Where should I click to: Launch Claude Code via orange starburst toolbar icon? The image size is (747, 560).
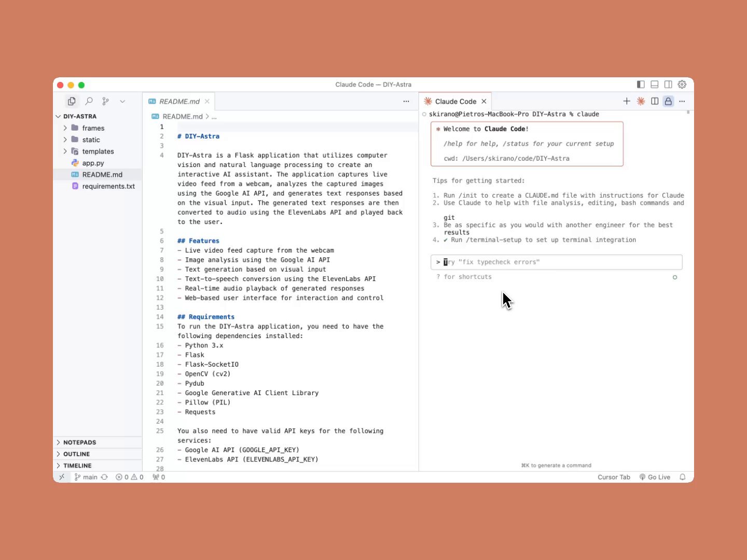[x=641, y=102]
